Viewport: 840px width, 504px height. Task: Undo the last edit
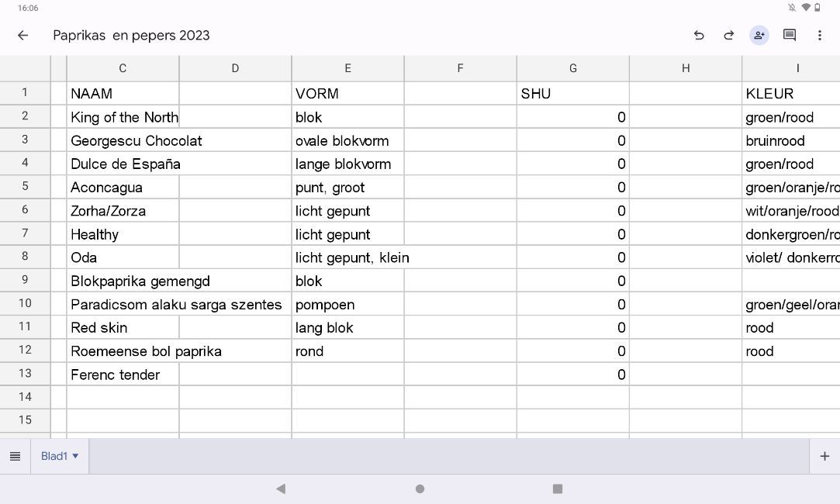tap(699, 35)
